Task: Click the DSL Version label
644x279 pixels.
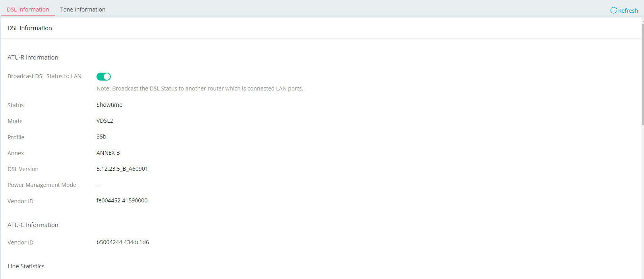Action: (23, 169)
